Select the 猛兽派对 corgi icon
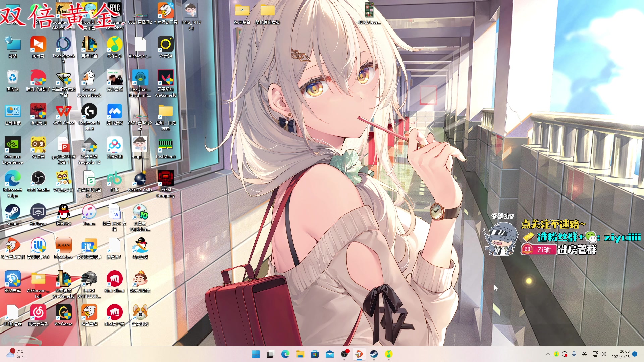Screen dimensions: 644x362 [x=140, y=315]
